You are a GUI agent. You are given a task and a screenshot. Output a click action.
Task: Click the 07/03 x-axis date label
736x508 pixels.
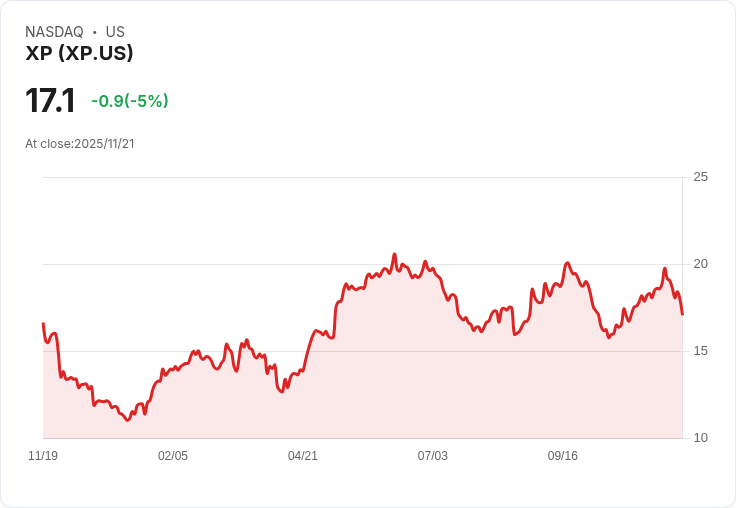[x=433, y=456]
